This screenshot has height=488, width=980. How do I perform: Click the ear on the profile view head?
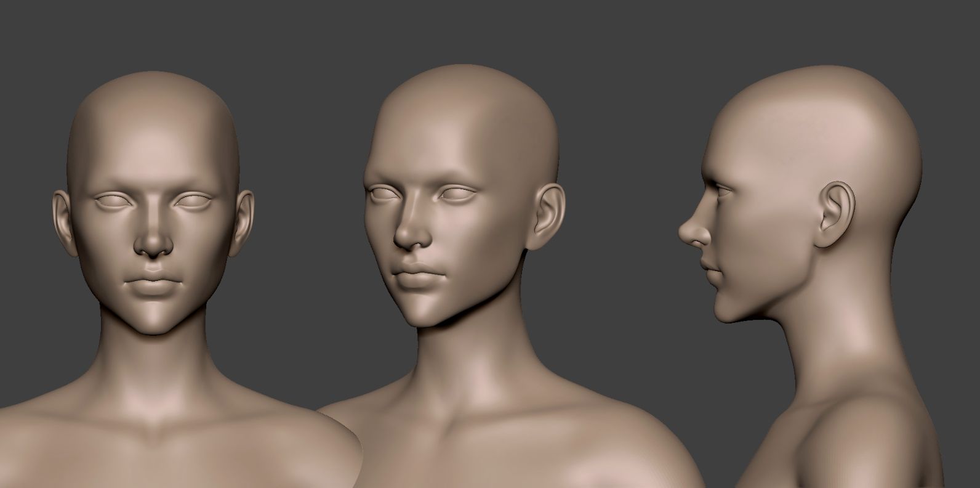coord(835,214)
